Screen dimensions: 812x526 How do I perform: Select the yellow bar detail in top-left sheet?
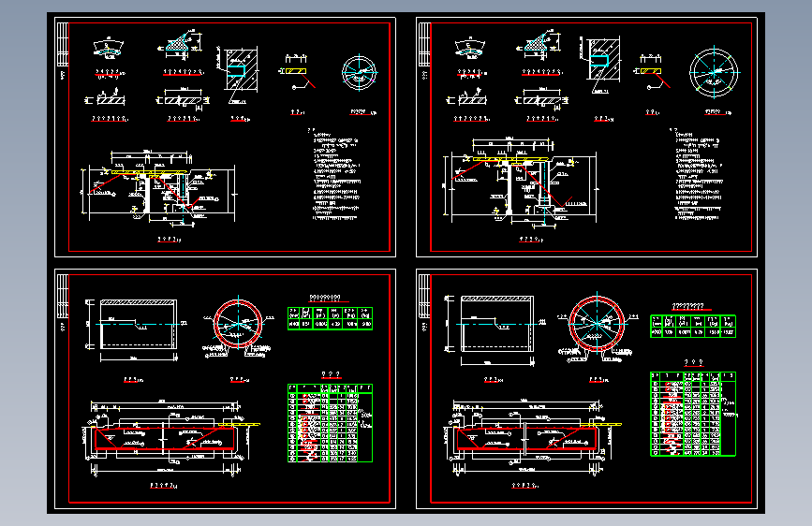(x=296, y=71)
